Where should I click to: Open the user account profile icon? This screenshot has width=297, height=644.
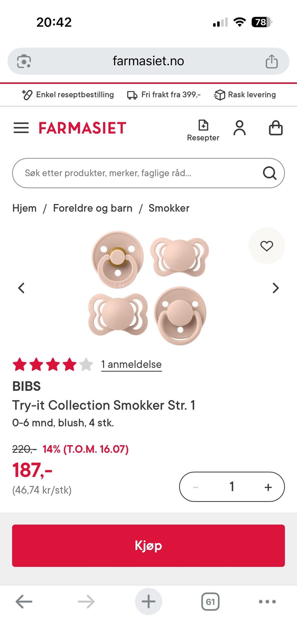239,128
